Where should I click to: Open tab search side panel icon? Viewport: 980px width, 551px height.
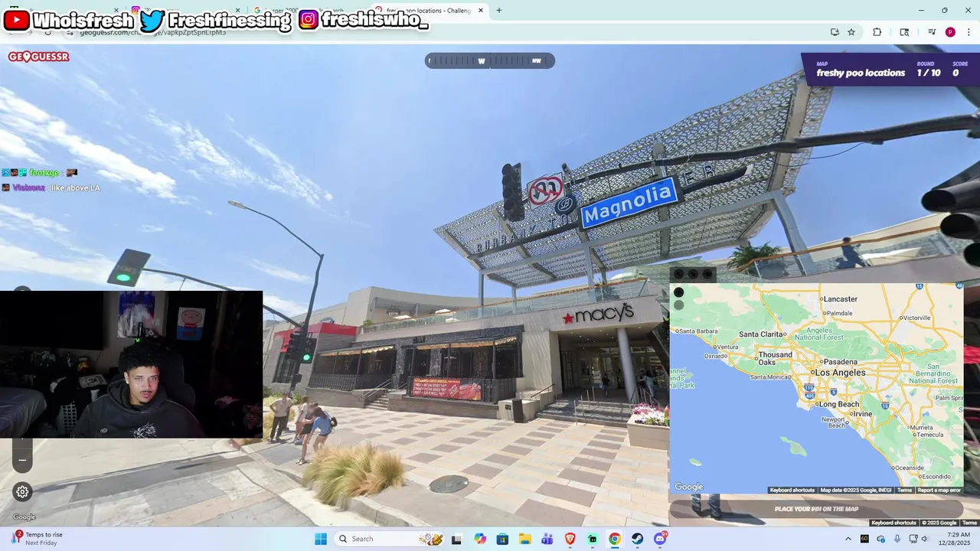(x=904, y=32)
